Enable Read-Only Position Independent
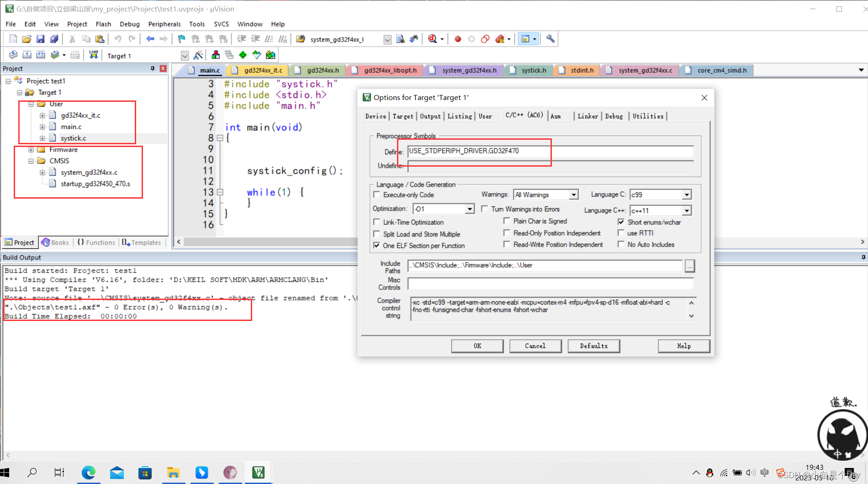 coord(507,232)
